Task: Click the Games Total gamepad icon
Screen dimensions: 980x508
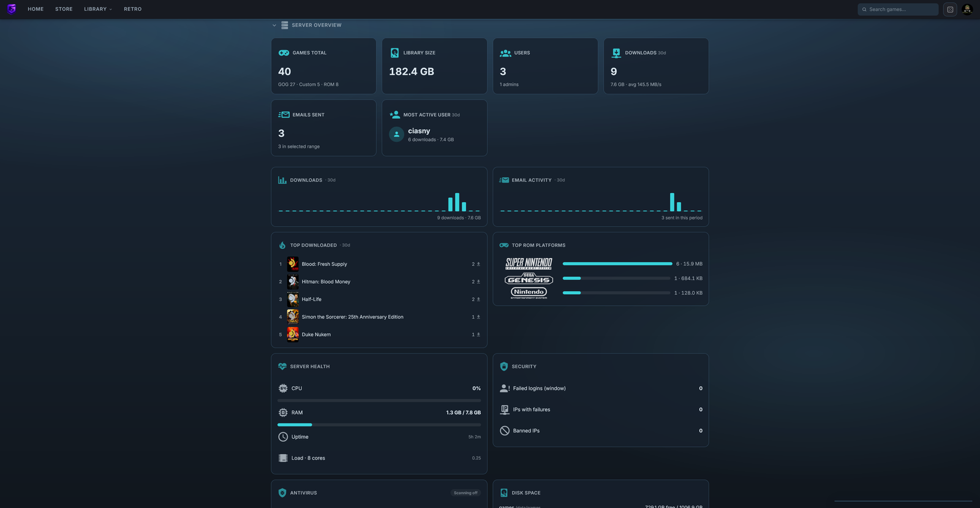Action: coord(284,53)
